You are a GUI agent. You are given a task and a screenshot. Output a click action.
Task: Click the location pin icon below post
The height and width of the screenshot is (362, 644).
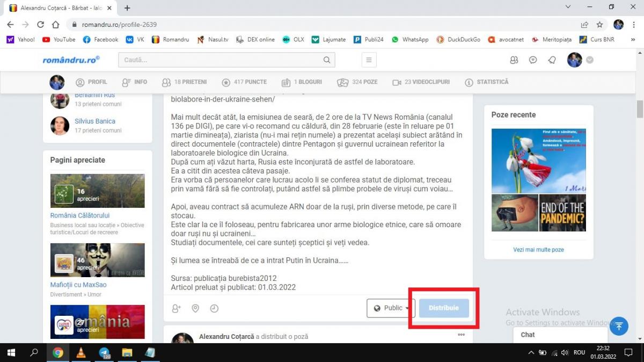[x=195, y=308]
